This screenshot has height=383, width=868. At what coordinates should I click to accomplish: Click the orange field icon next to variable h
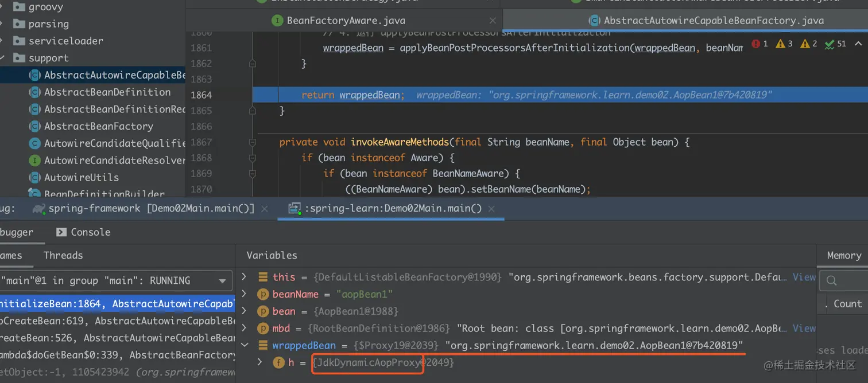(x=278, y=362)
